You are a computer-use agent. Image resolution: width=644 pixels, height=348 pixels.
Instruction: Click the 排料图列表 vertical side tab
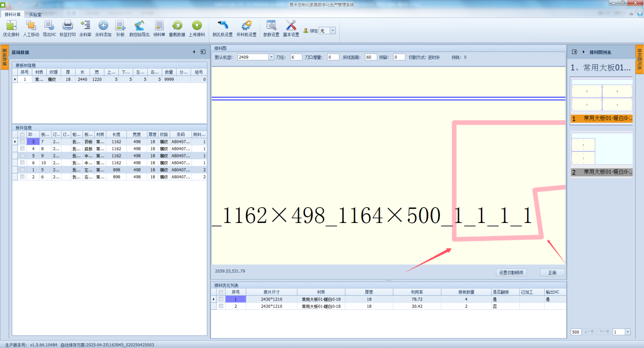[x=640, y=60]
